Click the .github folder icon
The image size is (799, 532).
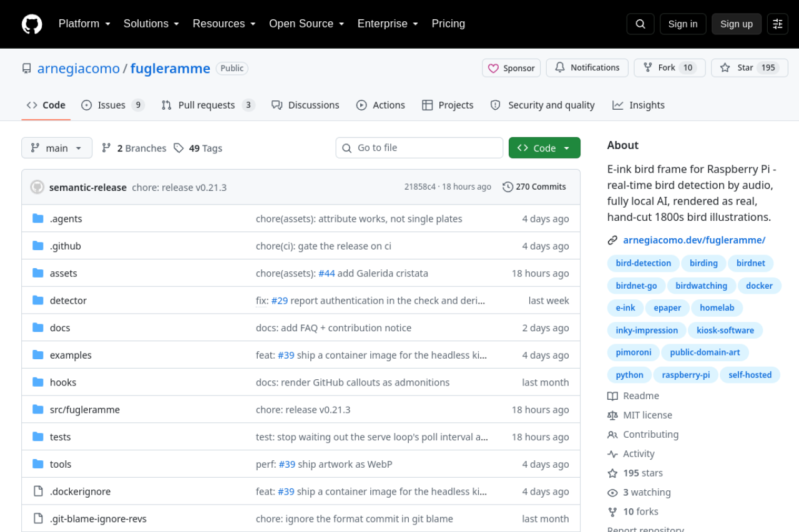(x=38, y=246)
